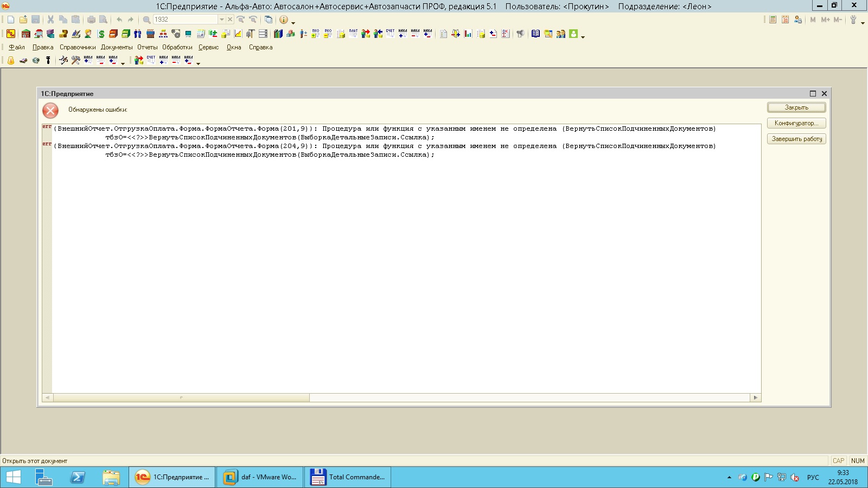The image size is (868, 488).
Task: Open the Окна menu
Action: point(234,47)
